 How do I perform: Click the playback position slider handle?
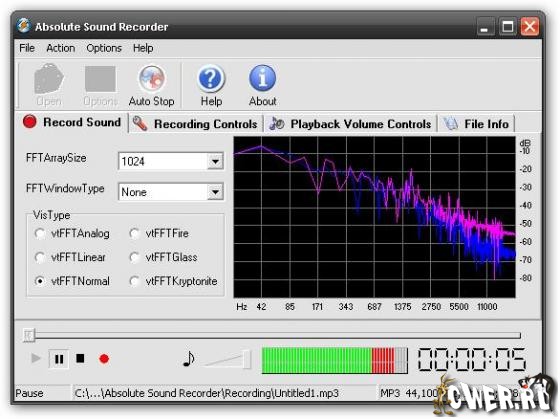29,335
